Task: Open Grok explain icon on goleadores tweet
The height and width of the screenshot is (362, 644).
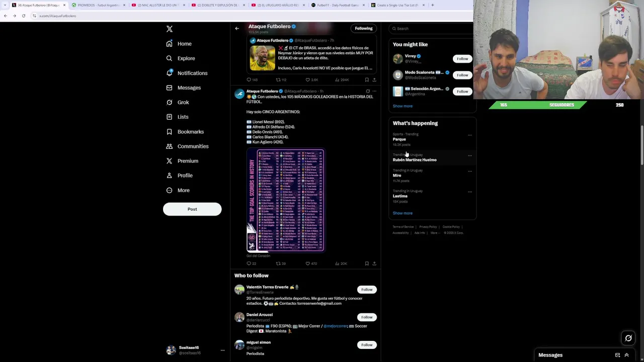Action: click(368, 91)
